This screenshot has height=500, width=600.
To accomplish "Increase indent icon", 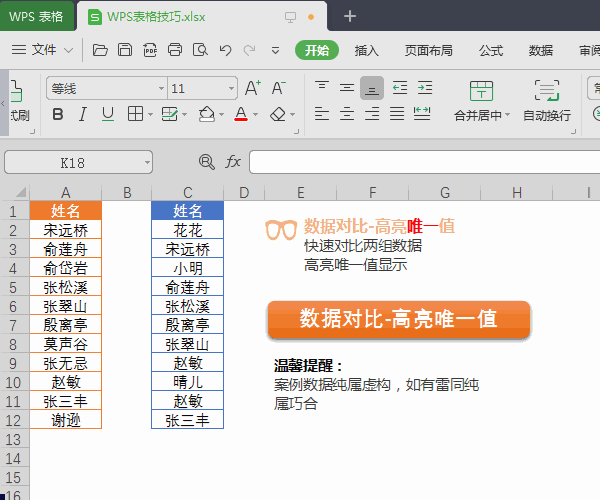I will (x=425, y=88).
